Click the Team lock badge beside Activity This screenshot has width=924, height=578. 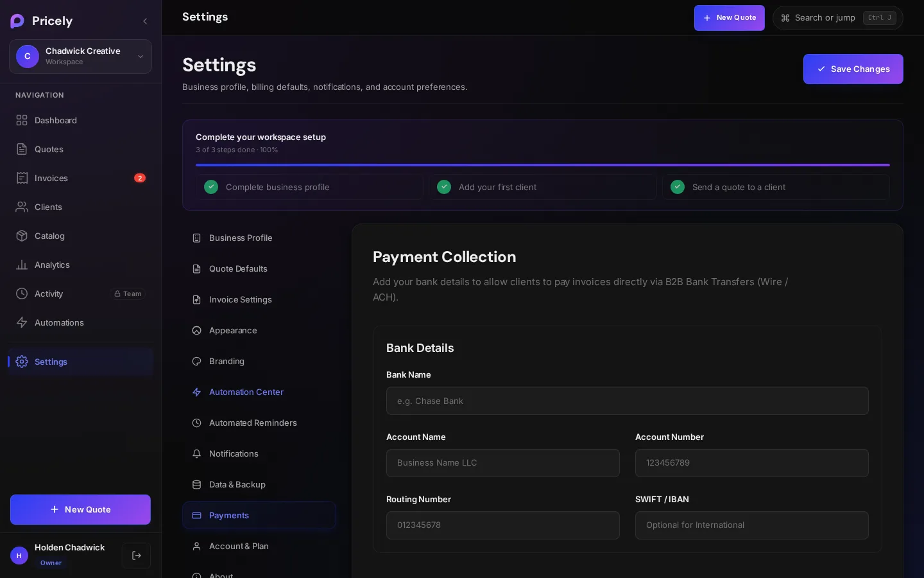pyautogui.click(x=128, y=293)
